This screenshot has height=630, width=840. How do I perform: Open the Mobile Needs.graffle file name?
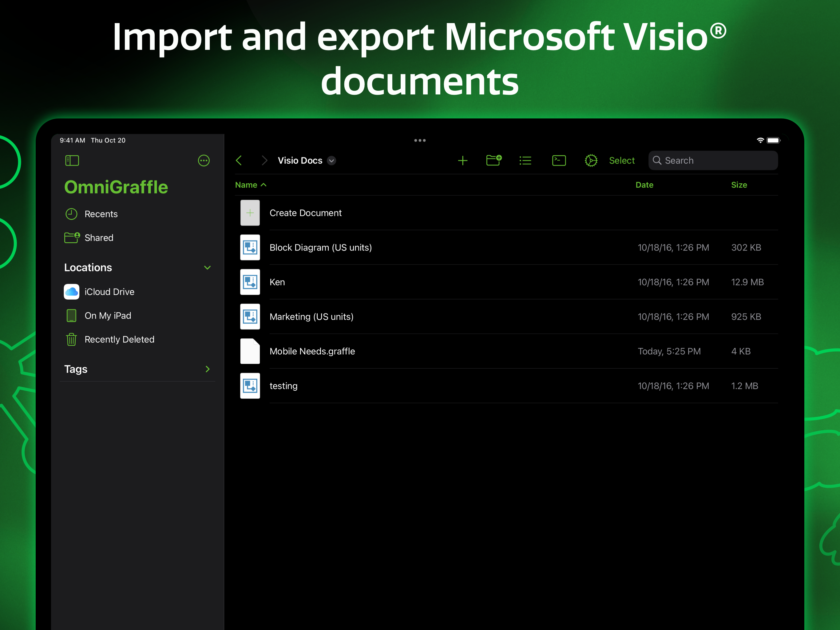pos(312,352)
